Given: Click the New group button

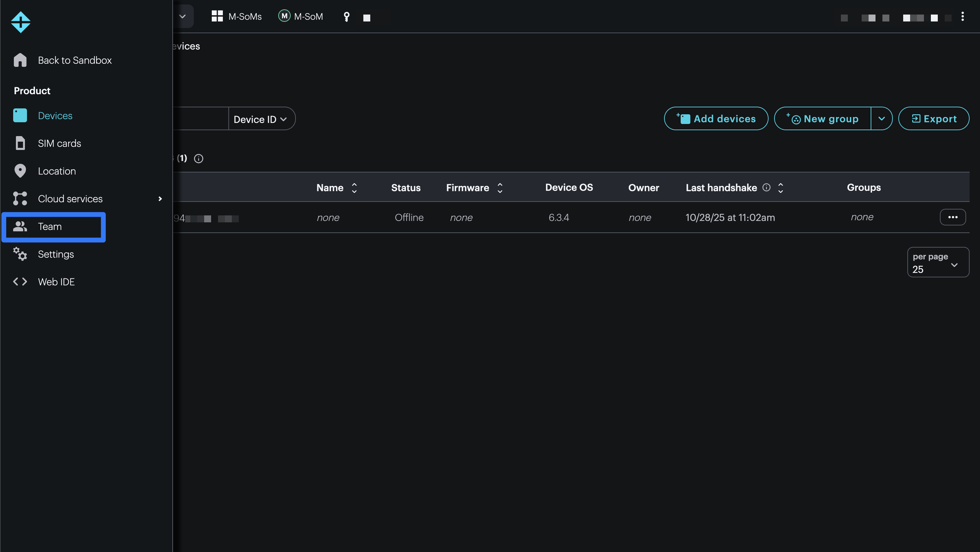Looking at the screenshot, I should [823, 119].
